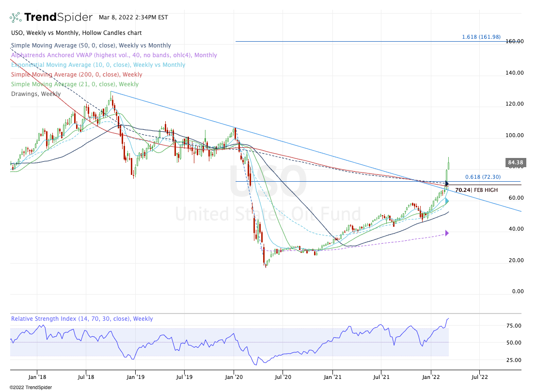536x392 pixels.
Task: Select the Simple Moving Average (50) legend entry
Action: (x=91, y=46)
